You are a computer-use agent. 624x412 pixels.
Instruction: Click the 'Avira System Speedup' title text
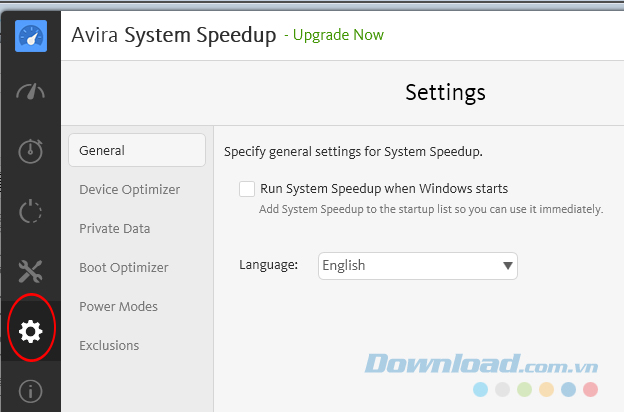[174, 35]
